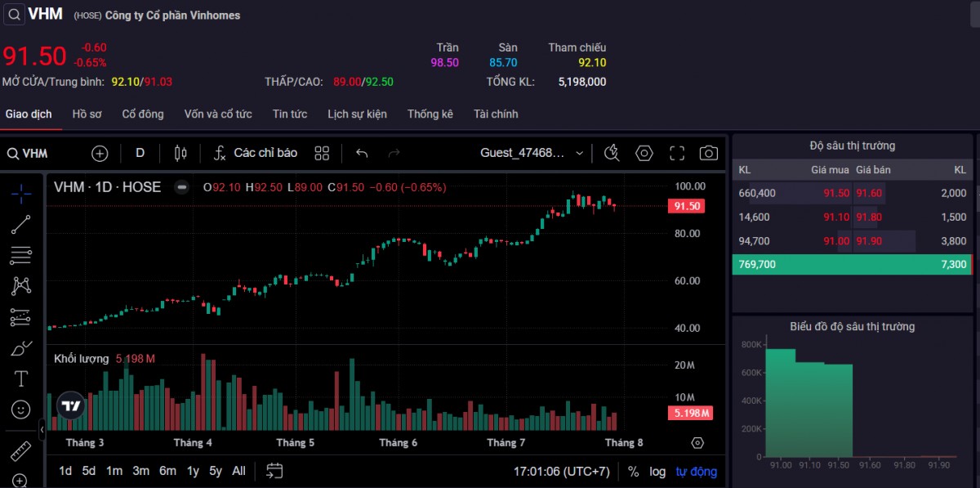Toggle tự động auto scale

pos(696,471)
